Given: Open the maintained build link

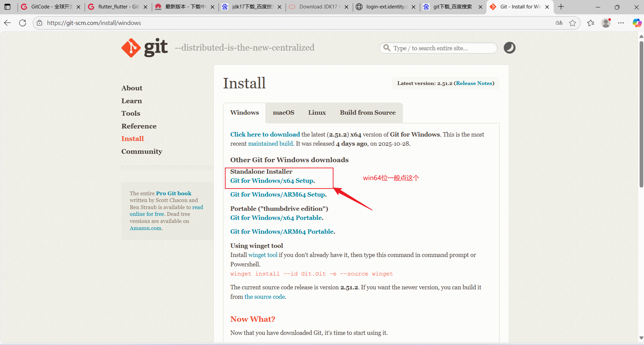Looking at the screenshot, I should pos(270,144).
